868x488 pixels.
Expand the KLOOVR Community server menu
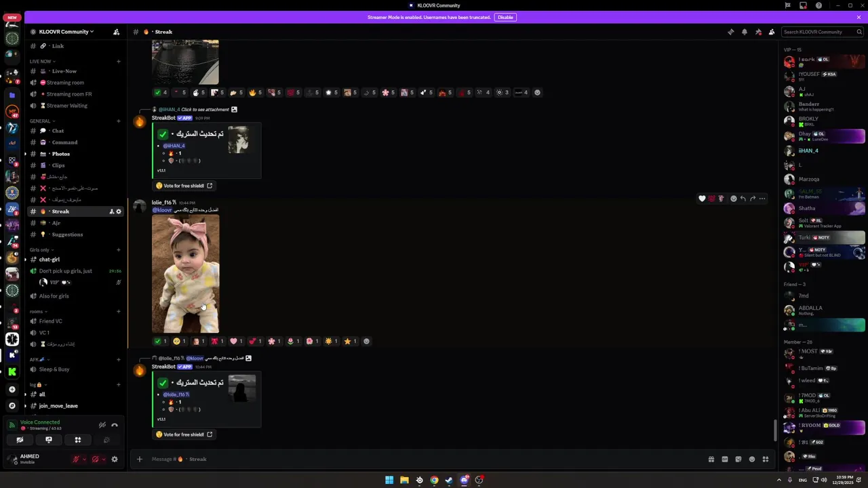(66, 32)
